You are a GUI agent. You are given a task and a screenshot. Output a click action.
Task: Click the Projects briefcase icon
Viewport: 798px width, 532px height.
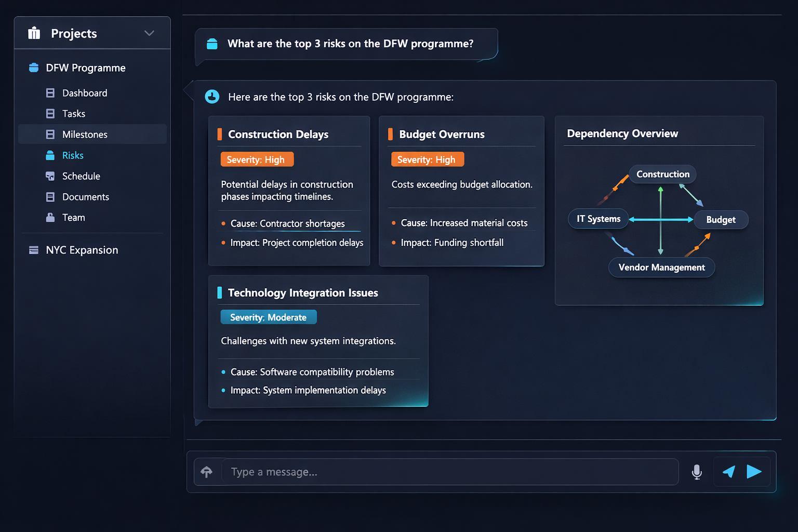point(34,33)
